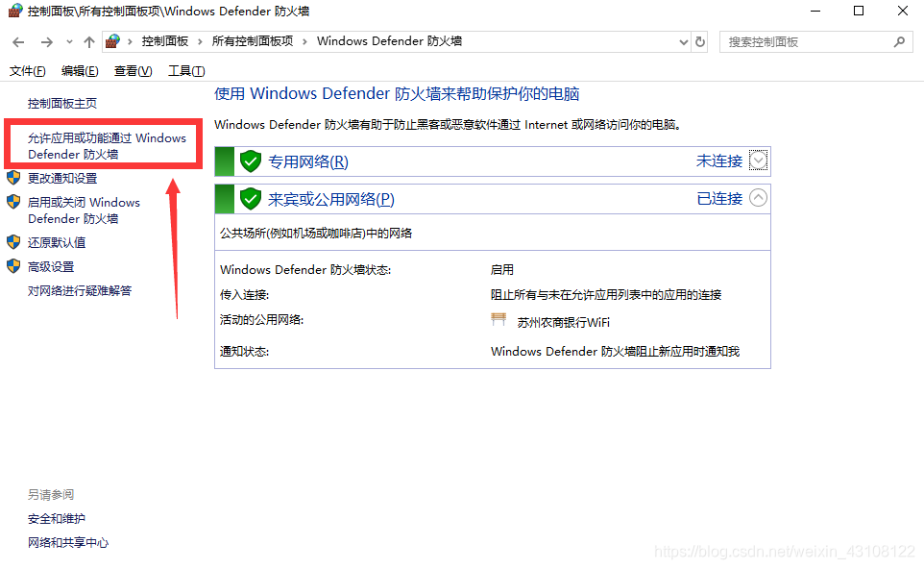Collapse the 来宾或公用网络 section chevron
This screenshot has height=569, width=924.
759,198
